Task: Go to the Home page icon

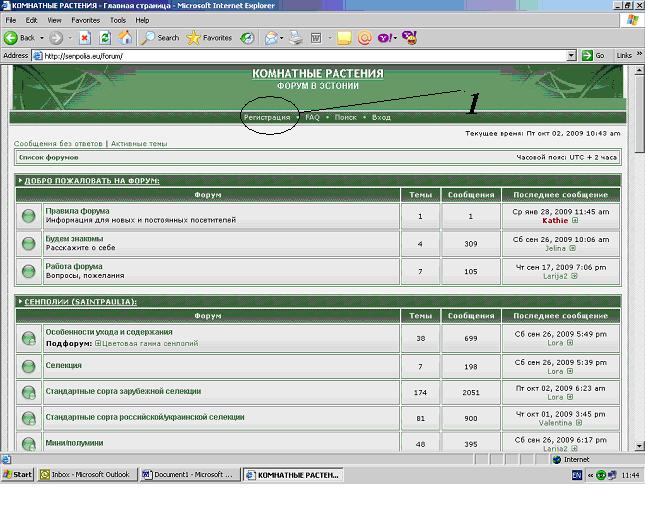Action: pos(125,38)
